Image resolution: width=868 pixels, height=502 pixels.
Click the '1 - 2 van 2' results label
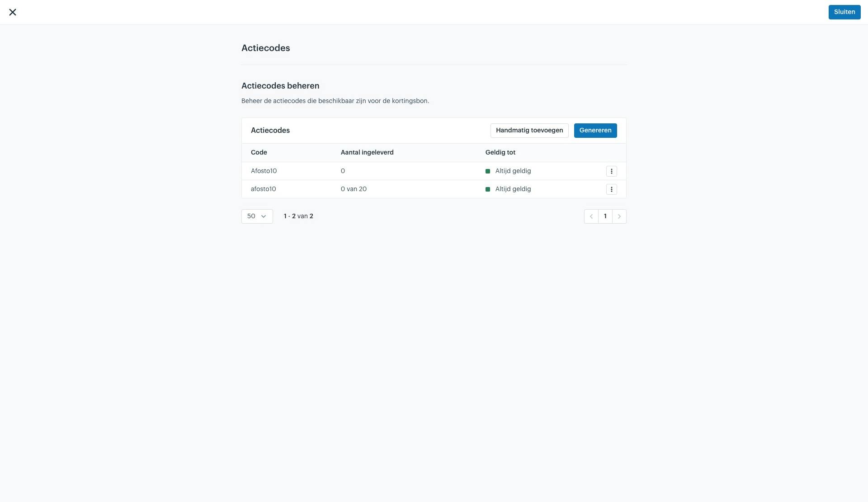coord(298,216)
